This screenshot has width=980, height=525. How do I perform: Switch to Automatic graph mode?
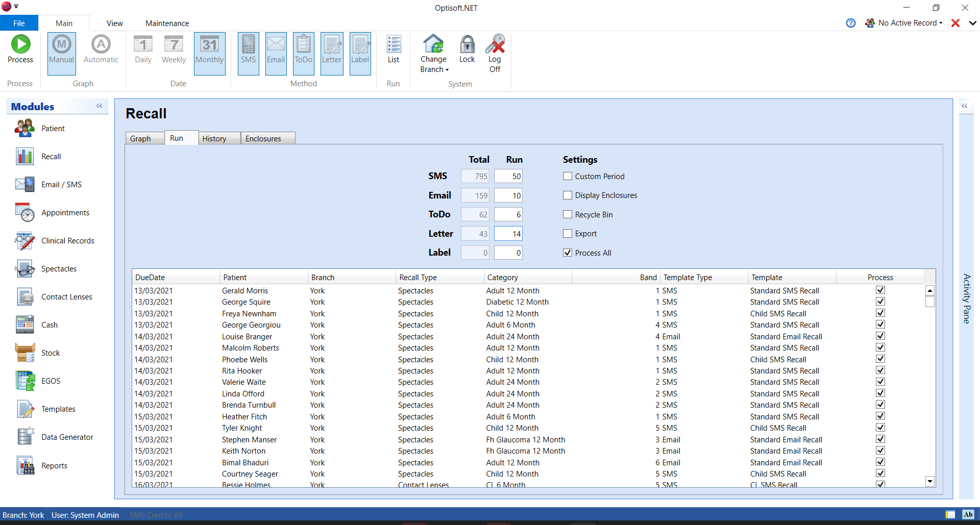click(x=101, y=49)
